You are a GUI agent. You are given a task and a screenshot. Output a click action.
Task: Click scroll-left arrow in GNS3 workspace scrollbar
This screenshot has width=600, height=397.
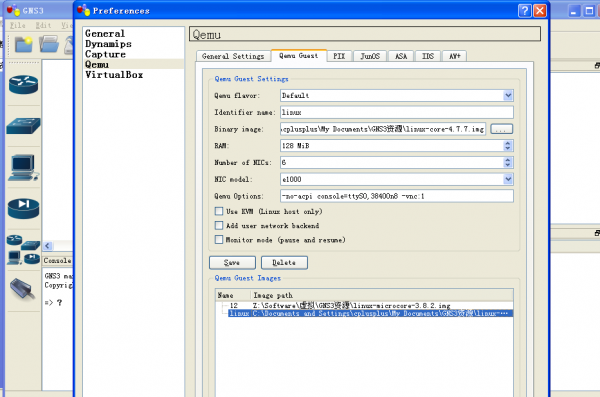tap(47, 246)
